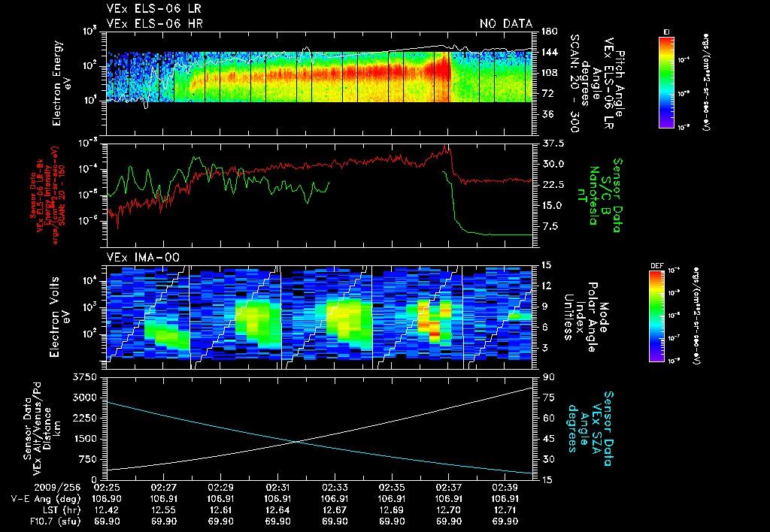Click the cyan "VEx SZA Angle" axis label

coord(590,428)
